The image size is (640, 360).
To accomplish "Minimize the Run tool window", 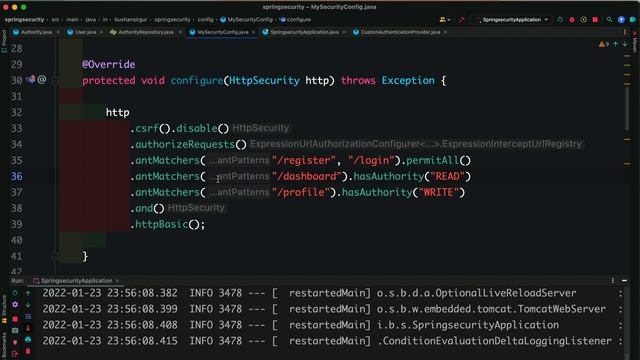I will click(624, 281).
